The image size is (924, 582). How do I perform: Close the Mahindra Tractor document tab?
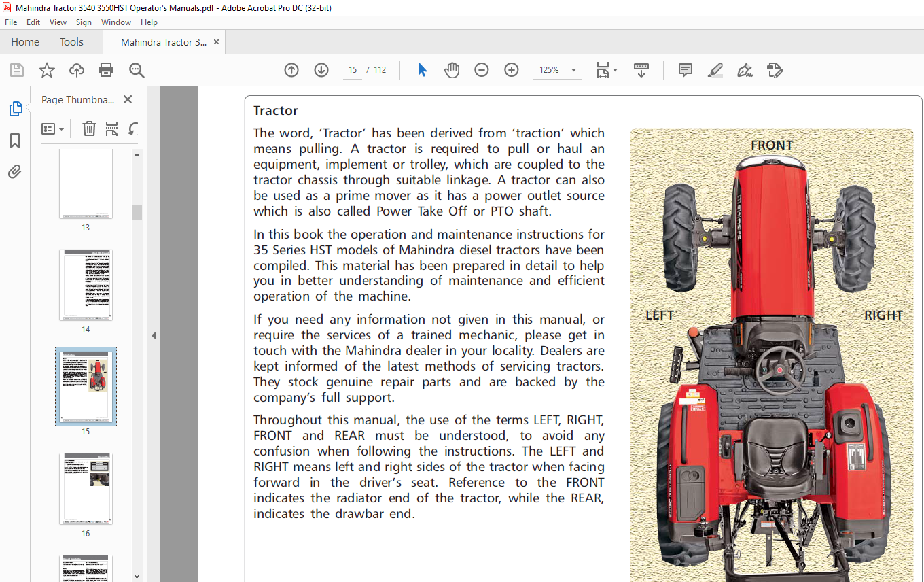(x=217, y=42)
